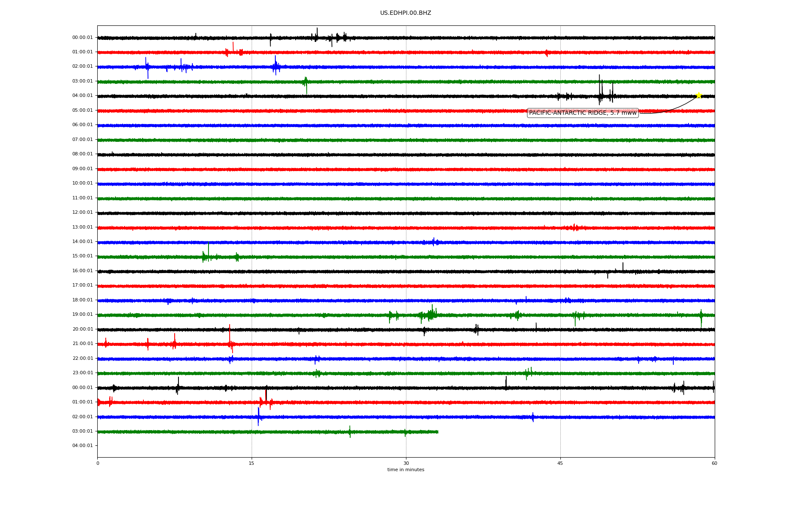
Task: Click the 'time in minutes' axis label
Action: tap(406, 470)
